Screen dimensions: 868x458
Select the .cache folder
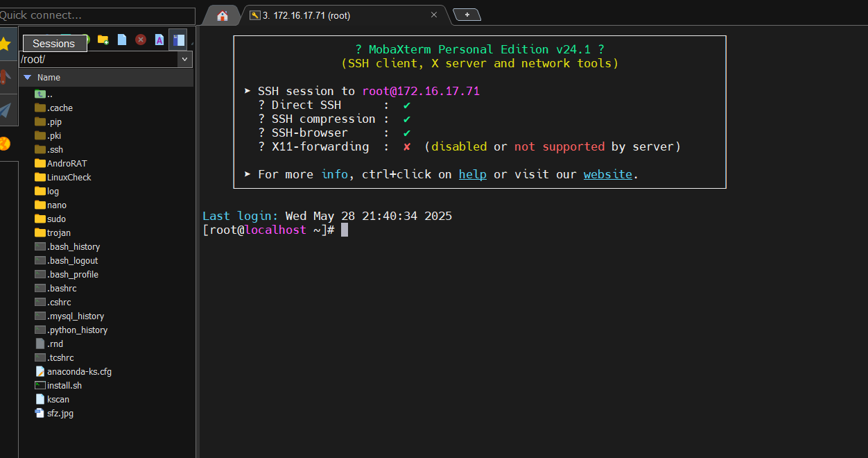coord(54,108)
